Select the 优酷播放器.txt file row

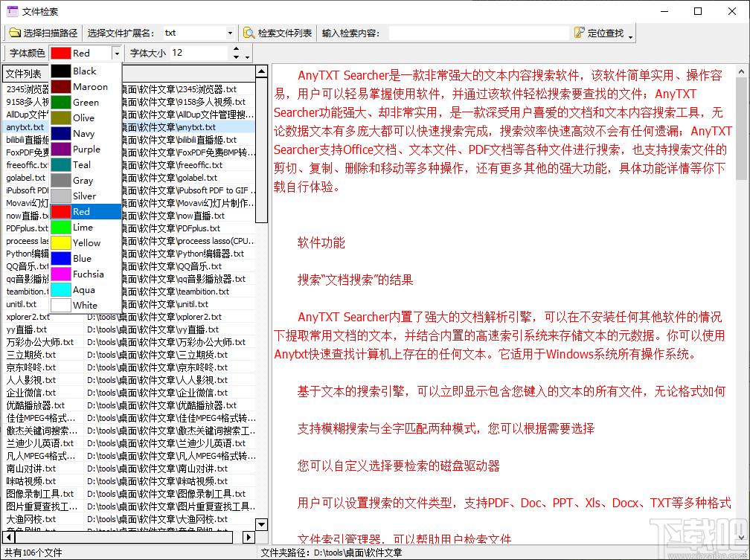129,405
